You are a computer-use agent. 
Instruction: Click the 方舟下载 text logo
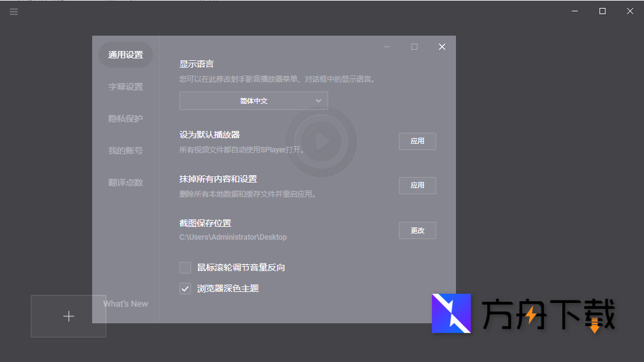547,313
